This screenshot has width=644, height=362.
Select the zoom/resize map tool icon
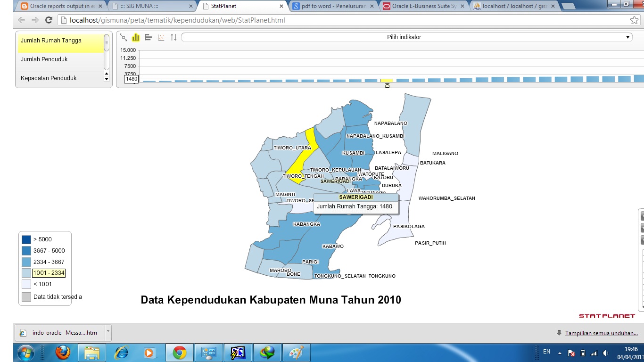(124, 37)
